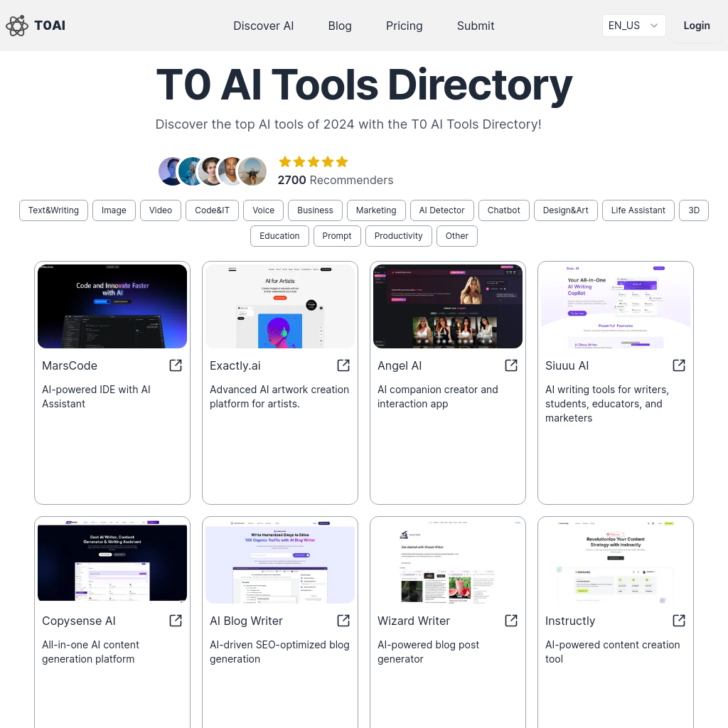Screen dimensions: 728x728
Task: Open the EN_US language dropdown
Action: coord(633,26)
